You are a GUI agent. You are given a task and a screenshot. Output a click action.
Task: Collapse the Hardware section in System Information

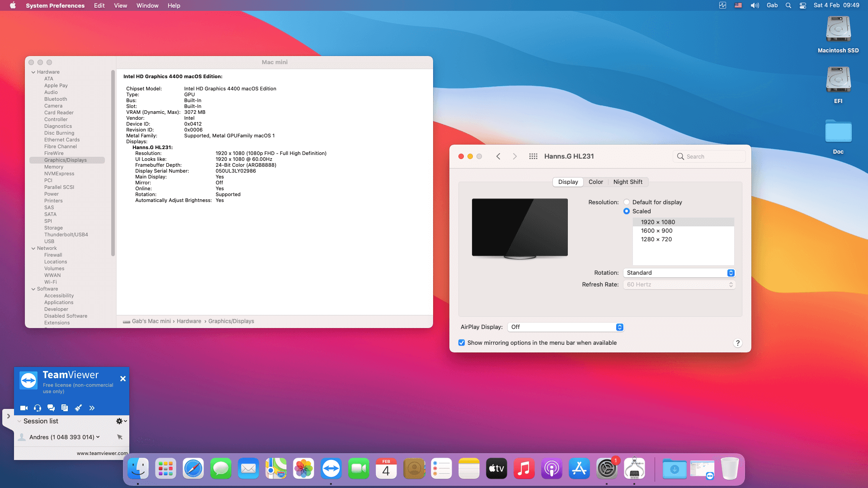point(33,71)
